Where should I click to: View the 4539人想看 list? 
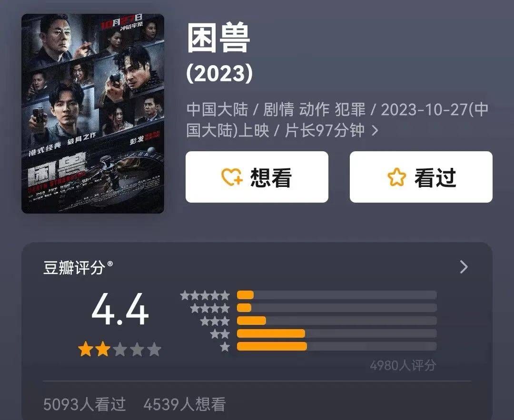[185, 404]
